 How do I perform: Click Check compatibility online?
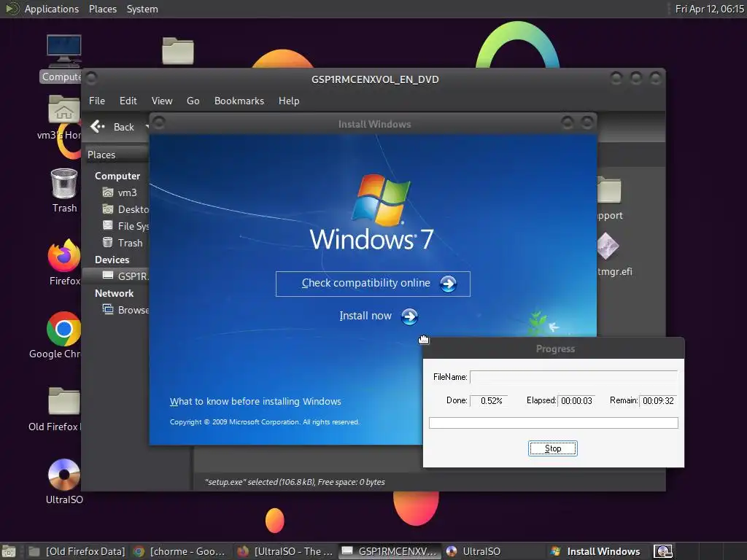pos(373,284)
